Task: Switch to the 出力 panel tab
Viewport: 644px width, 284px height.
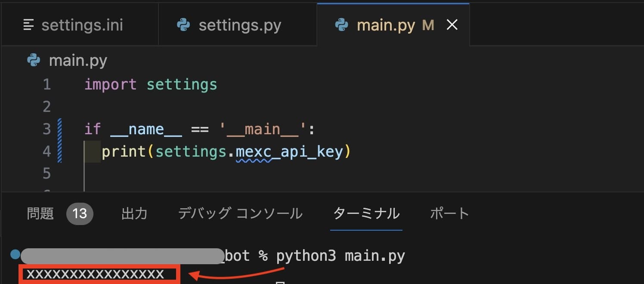Action: pyautogui.click(x=135, y=213)
